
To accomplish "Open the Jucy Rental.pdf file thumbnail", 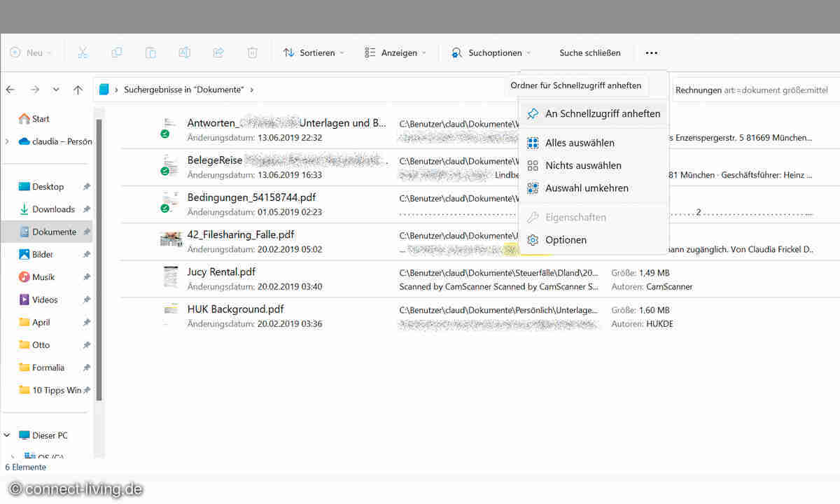I will (171, 278).
